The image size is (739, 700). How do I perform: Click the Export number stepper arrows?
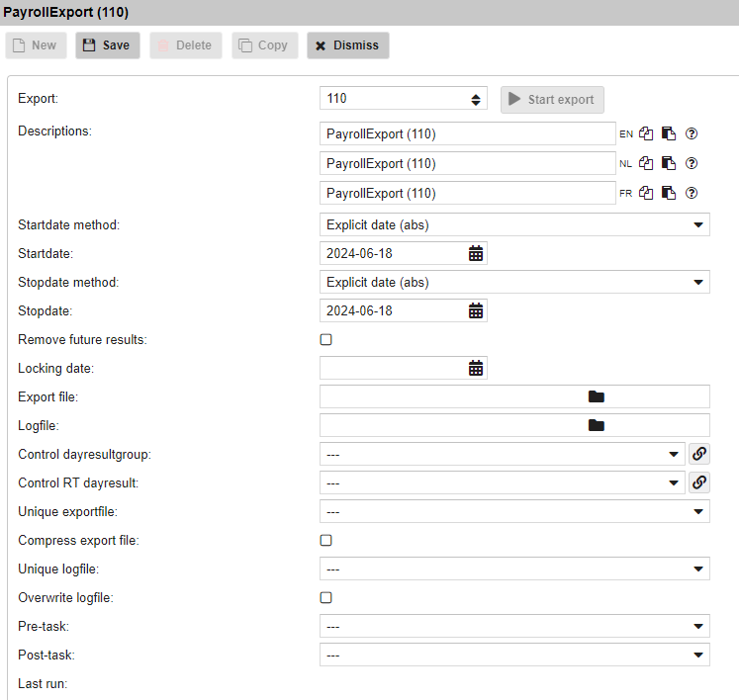(476, 99)
